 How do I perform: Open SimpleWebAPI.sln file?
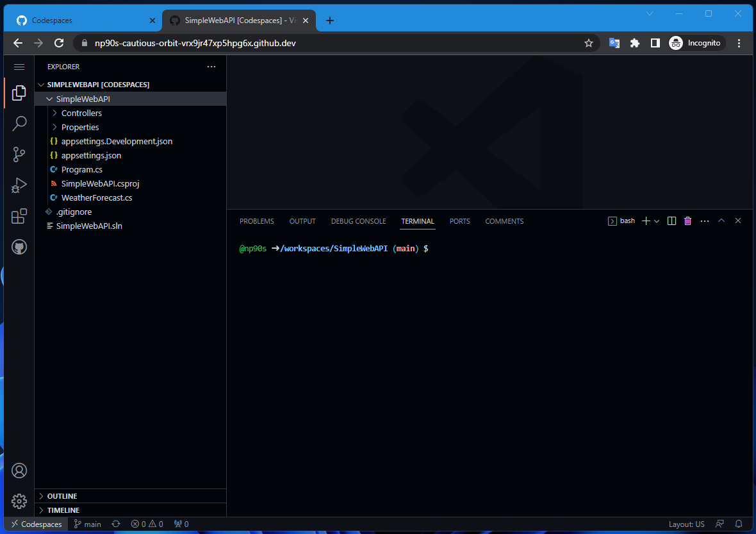[130, 226]
